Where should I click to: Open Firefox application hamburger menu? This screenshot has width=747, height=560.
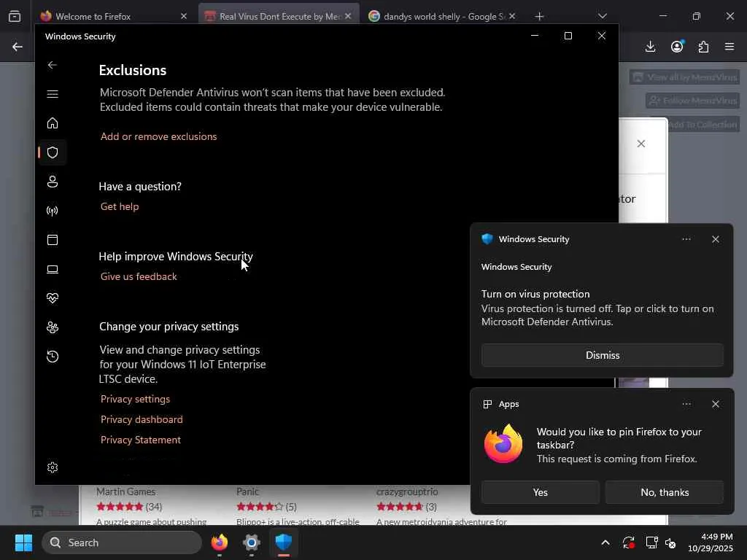tap(729, 47)
